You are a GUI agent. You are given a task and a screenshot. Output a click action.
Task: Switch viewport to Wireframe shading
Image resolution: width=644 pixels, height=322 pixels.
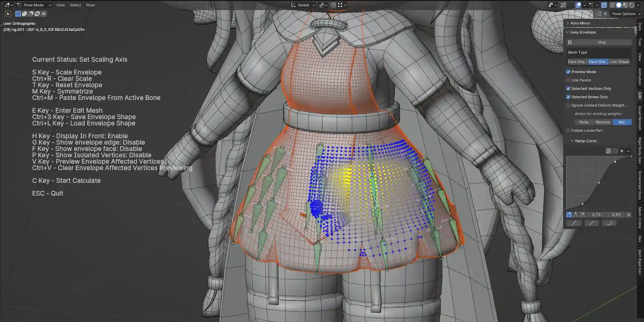click(x=612, y=5)
